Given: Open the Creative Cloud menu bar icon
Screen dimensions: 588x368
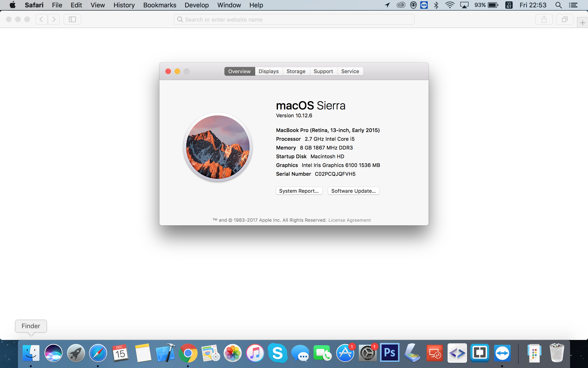Looking at the screenshot, I should click(x=401, y=5).
